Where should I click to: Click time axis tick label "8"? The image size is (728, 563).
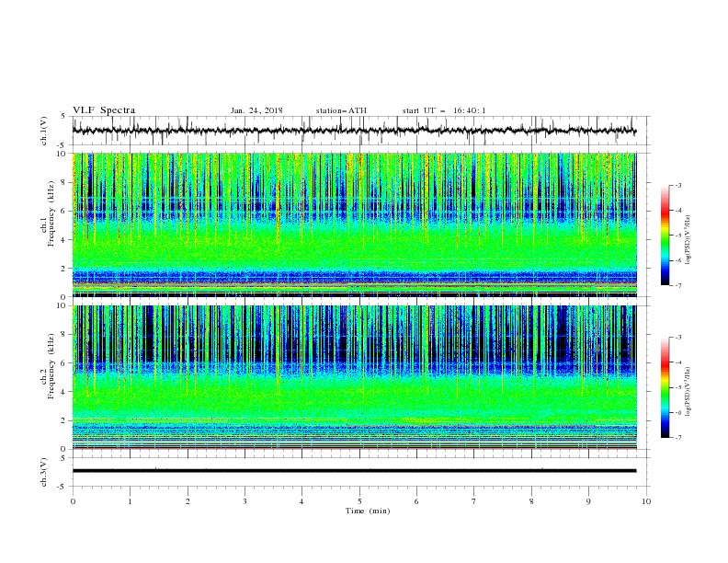[531, 501]
